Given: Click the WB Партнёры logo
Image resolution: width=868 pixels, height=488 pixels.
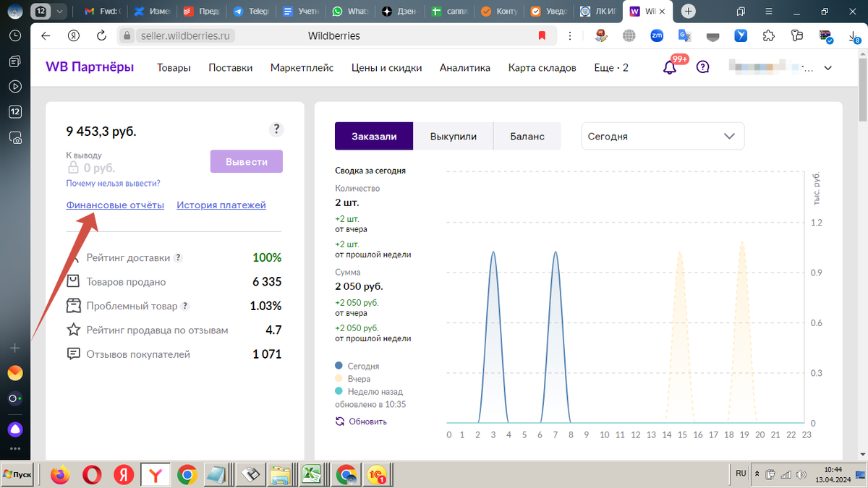Looking at the screenshot, I should (x=90, y=67).
